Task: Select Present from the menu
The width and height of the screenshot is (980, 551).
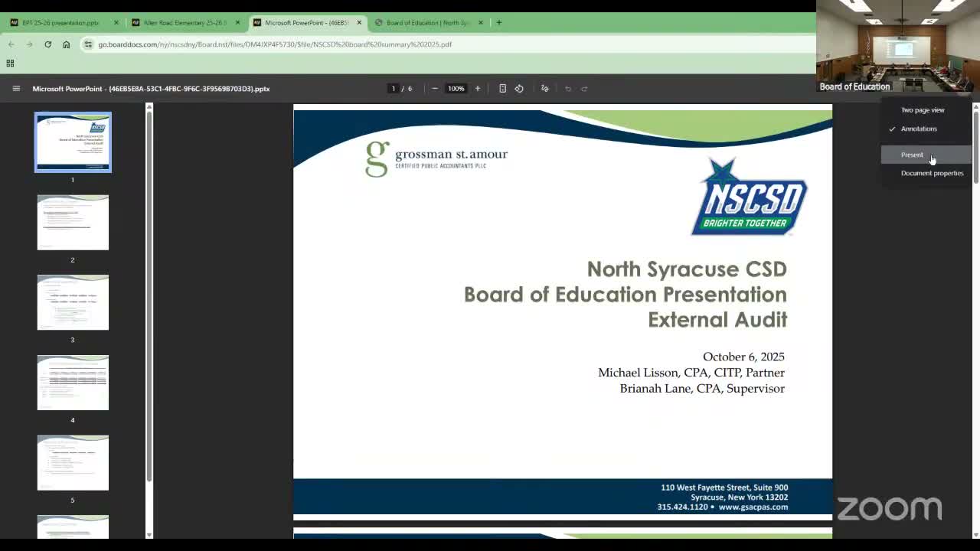Action: (x=926, y=155)
